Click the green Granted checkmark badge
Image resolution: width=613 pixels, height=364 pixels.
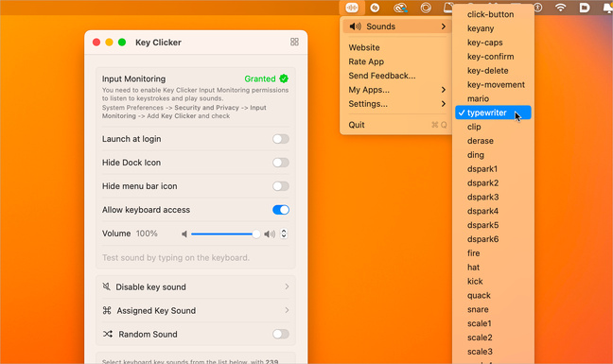284,78
